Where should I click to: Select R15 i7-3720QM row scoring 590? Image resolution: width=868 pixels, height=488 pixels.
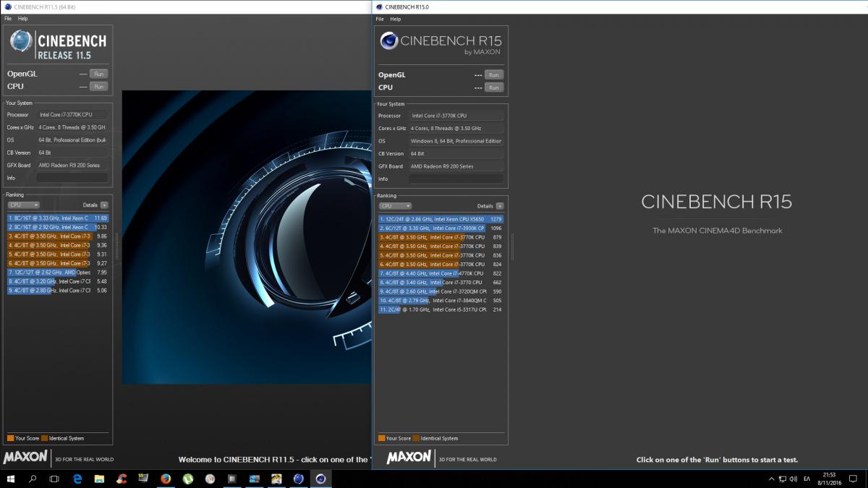[x=441, y=291]
